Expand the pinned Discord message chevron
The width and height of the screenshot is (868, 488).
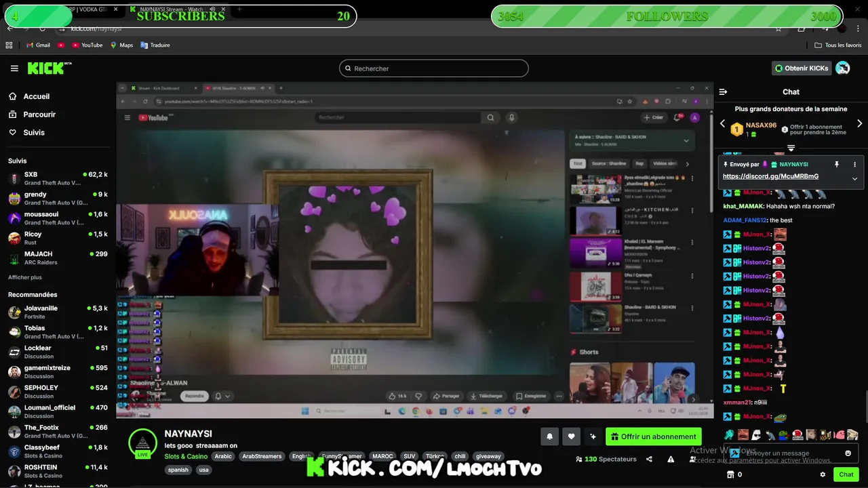coord(854,179)
